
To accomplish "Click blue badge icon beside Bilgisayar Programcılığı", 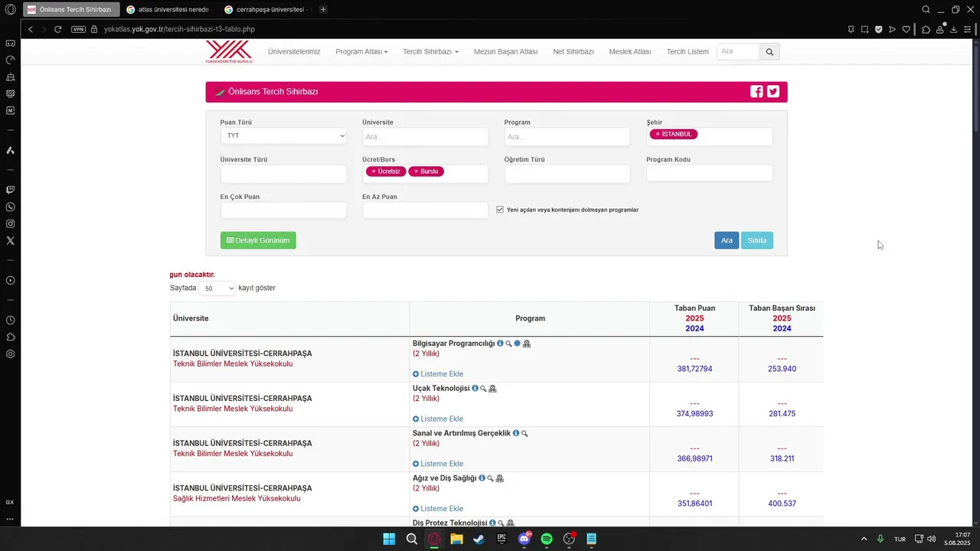I will pyautogui.click(x=517, y=344).
